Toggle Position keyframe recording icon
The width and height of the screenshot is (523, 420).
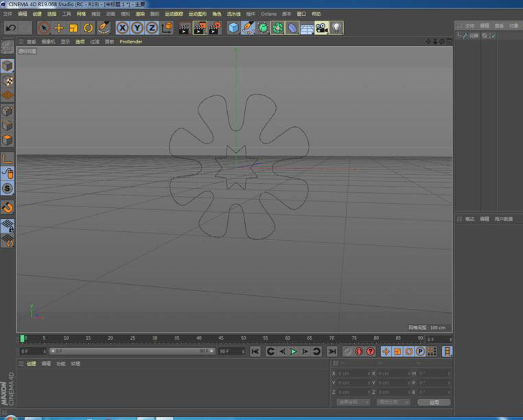386,351
